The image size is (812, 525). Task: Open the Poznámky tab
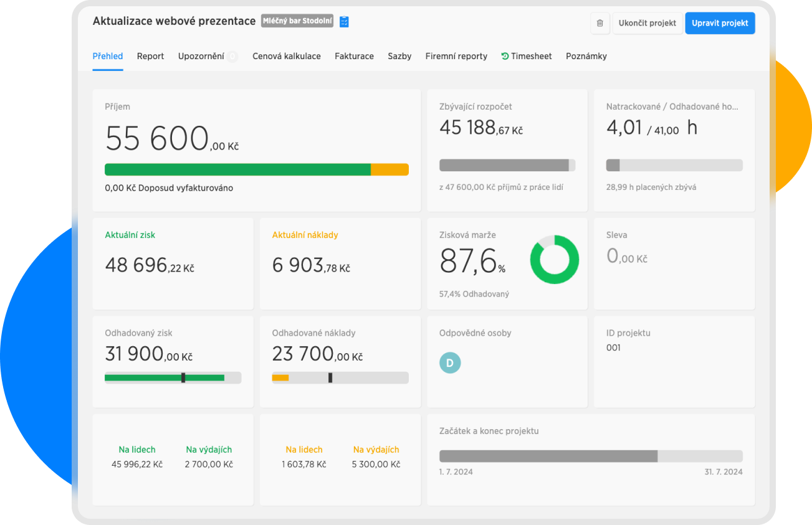pyautogui.click(x=586, y=56)
